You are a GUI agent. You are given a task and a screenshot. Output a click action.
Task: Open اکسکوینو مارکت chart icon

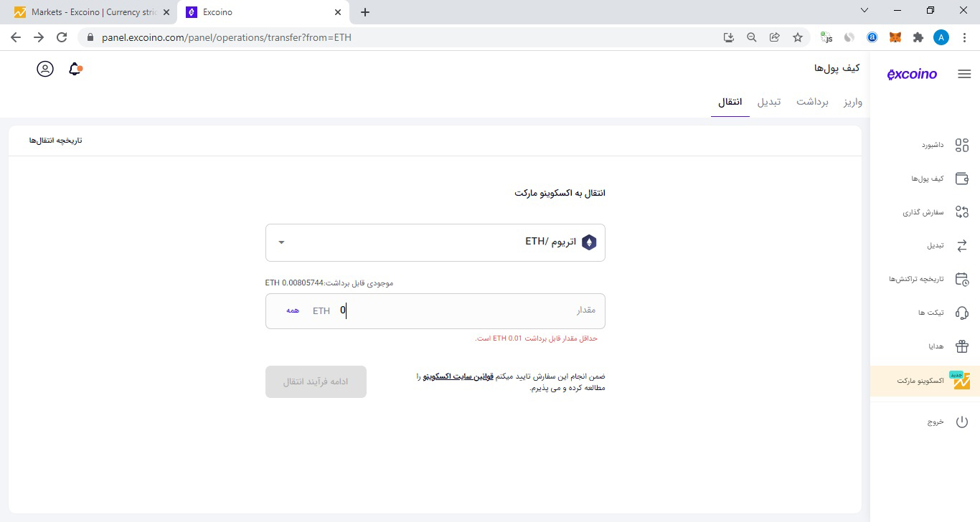pos(961,381)
